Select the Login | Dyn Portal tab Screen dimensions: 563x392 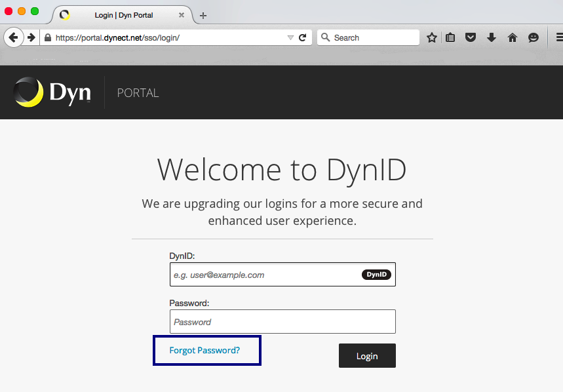(123, 15)
